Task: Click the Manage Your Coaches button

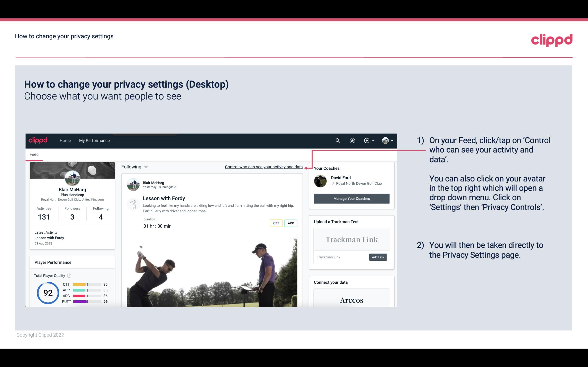Action: pos(352,198)
